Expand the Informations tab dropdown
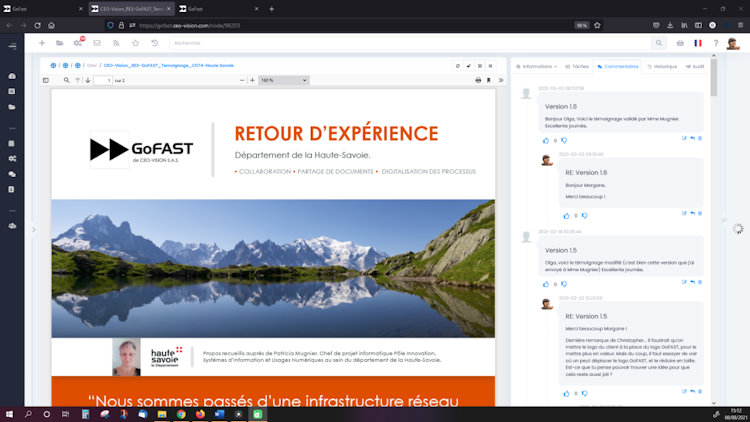750x422 pixels. pyautogui.click(x=537, y=67)
